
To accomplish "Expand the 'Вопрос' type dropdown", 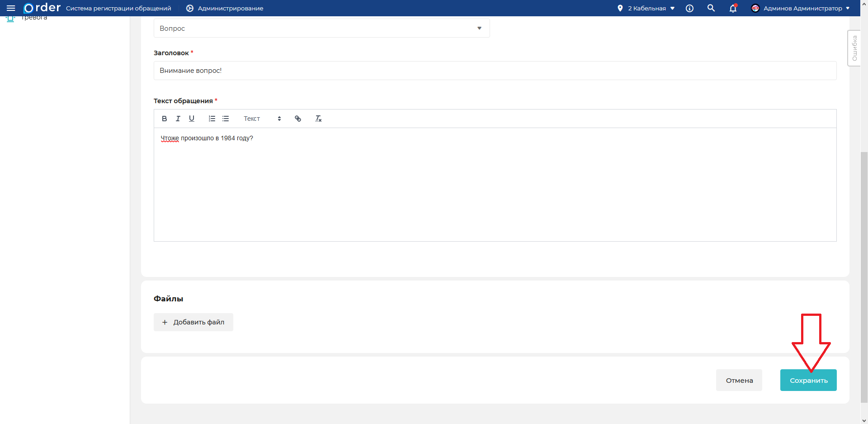I will pyautogui.click(x=321, y=28).
